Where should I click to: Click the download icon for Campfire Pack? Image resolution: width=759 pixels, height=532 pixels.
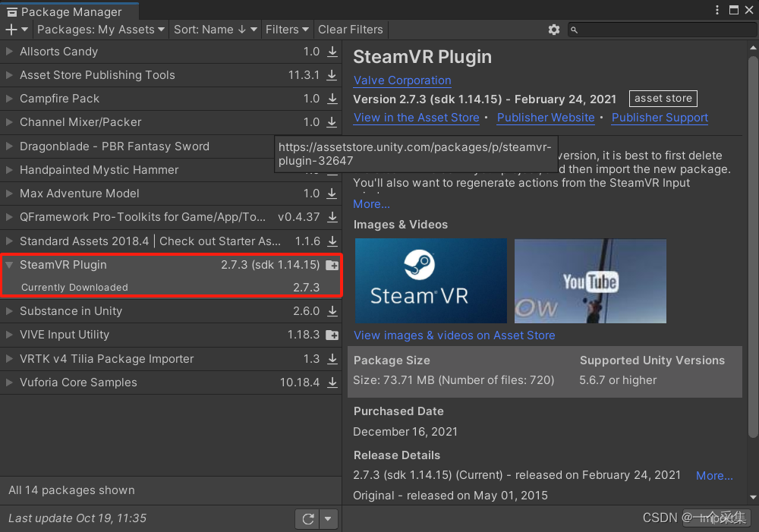(332, 99)
